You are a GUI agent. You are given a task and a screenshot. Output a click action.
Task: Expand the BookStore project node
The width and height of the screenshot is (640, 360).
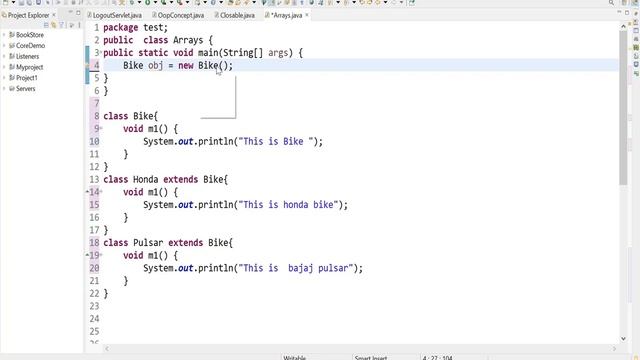pos(4,35)
